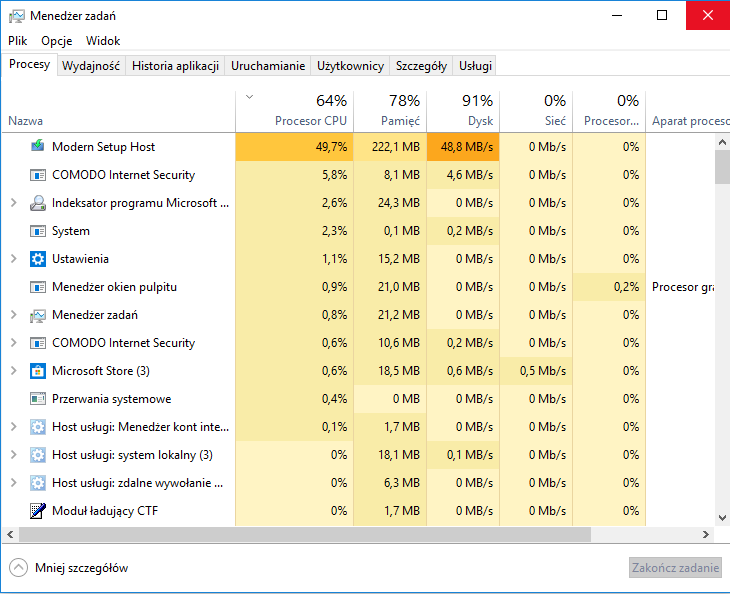
Task: Click the Task Manager title bar icon
Action: click(x=16, y=16)
